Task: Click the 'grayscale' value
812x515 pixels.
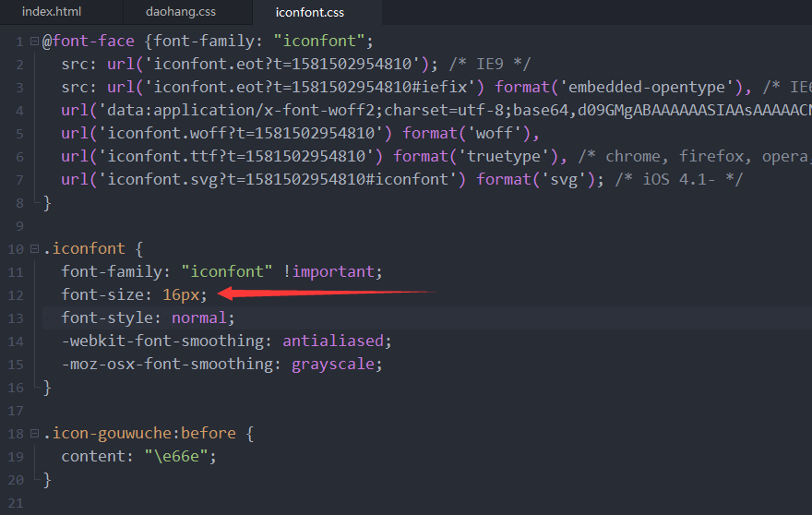Action: click(x=333, y=365)
